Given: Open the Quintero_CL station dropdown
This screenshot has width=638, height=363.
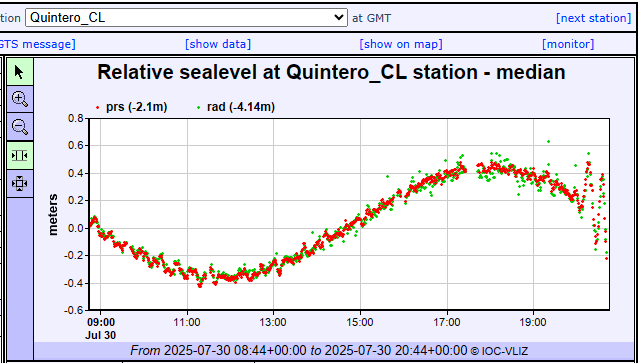Looking at the screenshot, I should click(x=186, y=18).
